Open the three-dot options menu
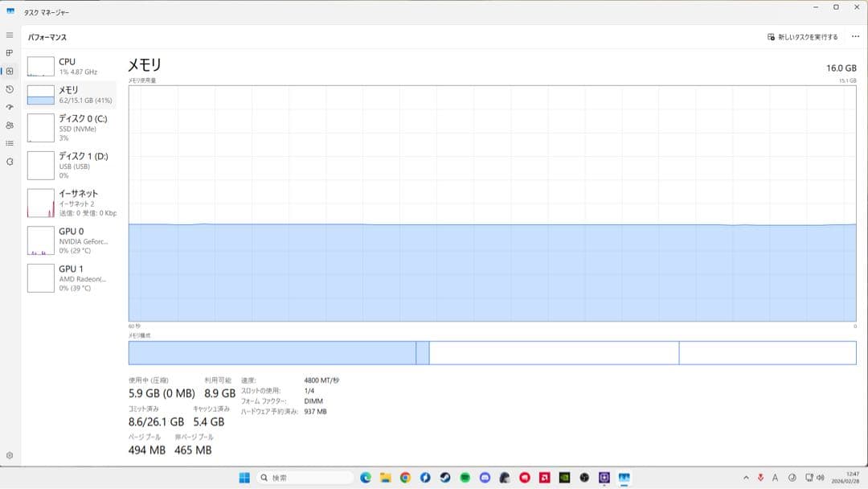The height and width of the screenshot is (489, 868). [x=854, y=37]
